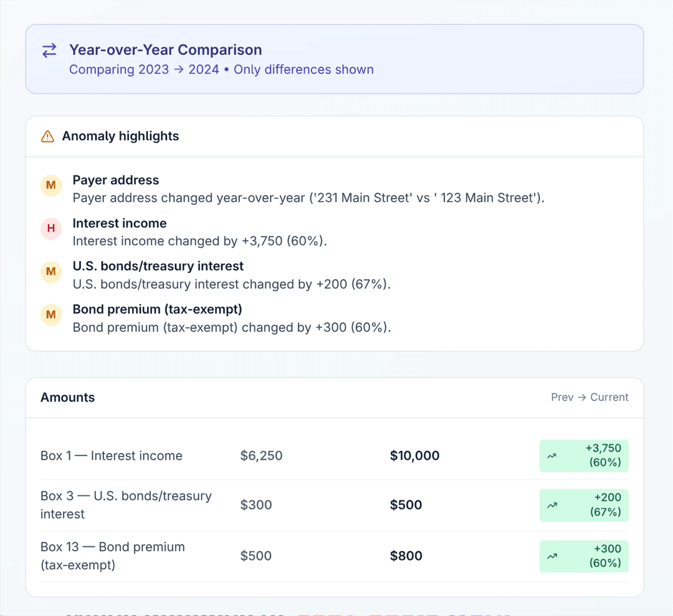Click the anomaly warning triangle icon
673x616 pixels.
coord(47,136)
